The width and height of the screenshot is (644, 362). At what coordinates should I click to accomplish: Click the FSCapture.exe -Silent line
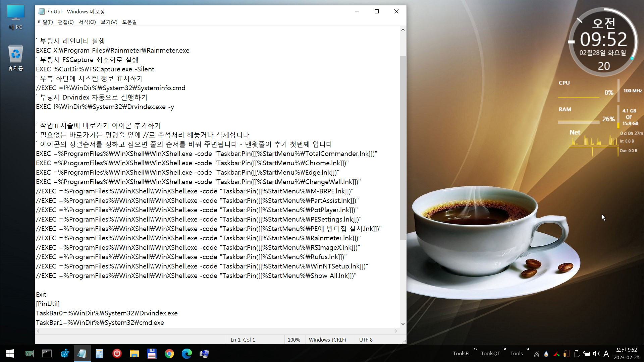pyautogui.click(x=95, y=69)
